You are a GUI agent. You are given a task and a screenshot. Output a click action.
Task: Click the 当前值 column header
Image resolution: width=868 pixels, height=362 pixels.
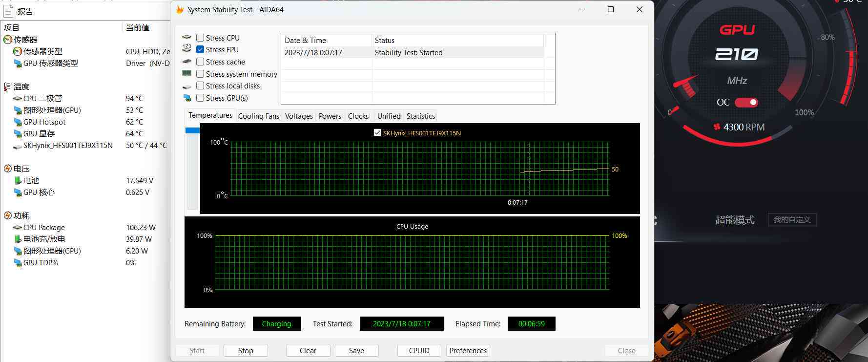pyautogui.click(x=146, y=28)
